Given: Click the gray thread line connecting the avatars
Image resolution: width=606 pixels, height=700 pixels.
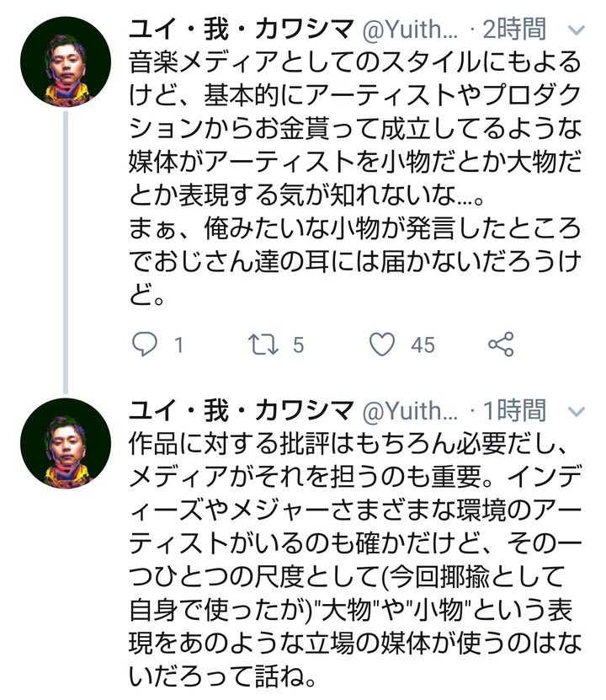Looking at the screenshot, I should point(66,253).
